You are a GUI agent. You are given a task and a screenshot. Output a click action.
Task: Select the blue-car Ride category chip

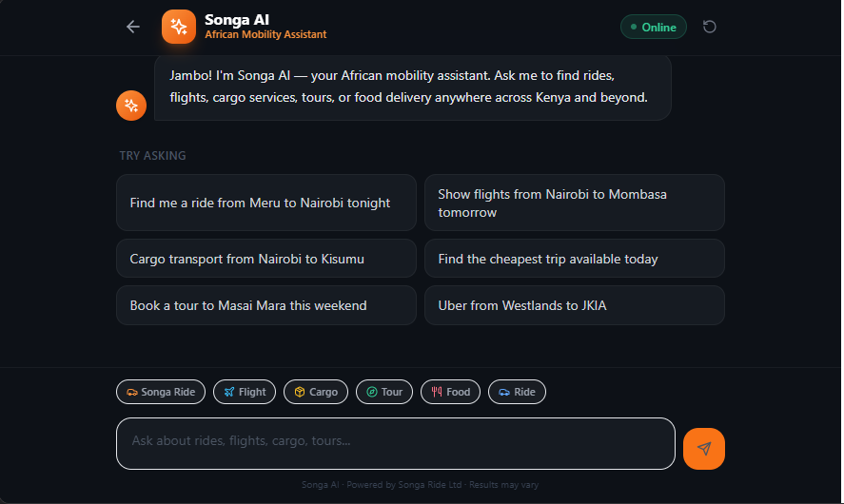point(517,392)
